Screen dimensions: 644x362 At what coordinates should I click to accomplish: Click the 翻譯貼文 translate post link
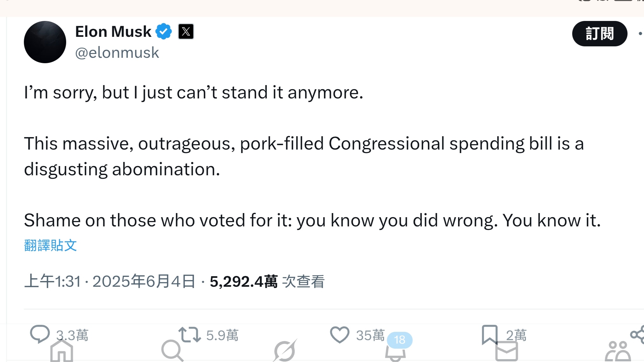(51, 245)
